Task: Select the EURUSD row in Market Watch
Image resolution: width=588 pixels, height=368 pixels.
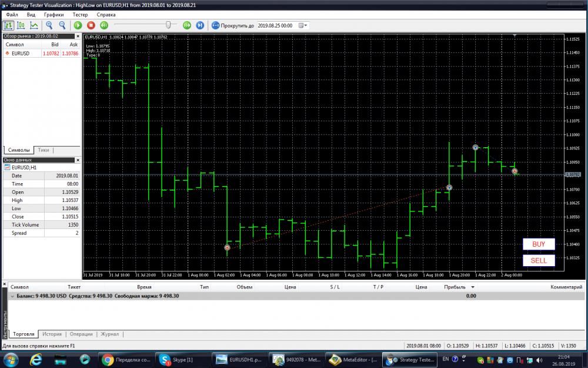Action: [41, 54]
